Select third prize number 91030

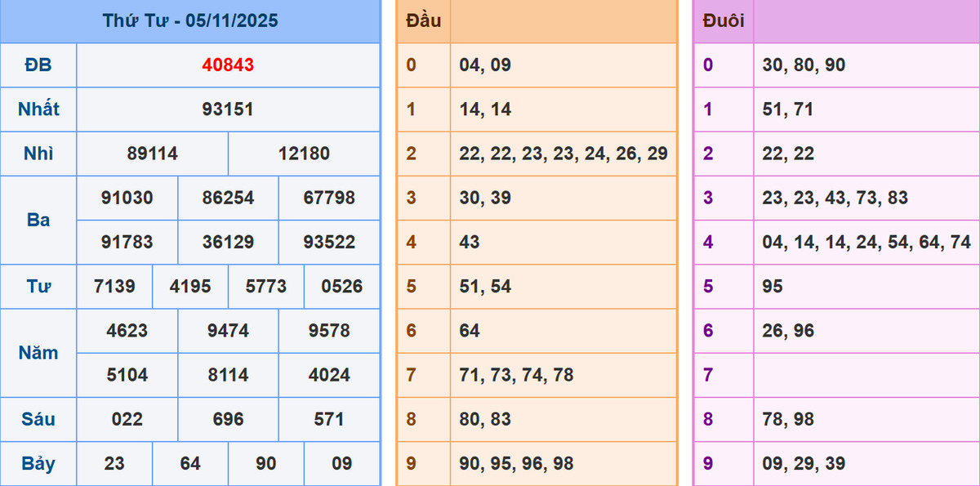(x=127, y=198)
